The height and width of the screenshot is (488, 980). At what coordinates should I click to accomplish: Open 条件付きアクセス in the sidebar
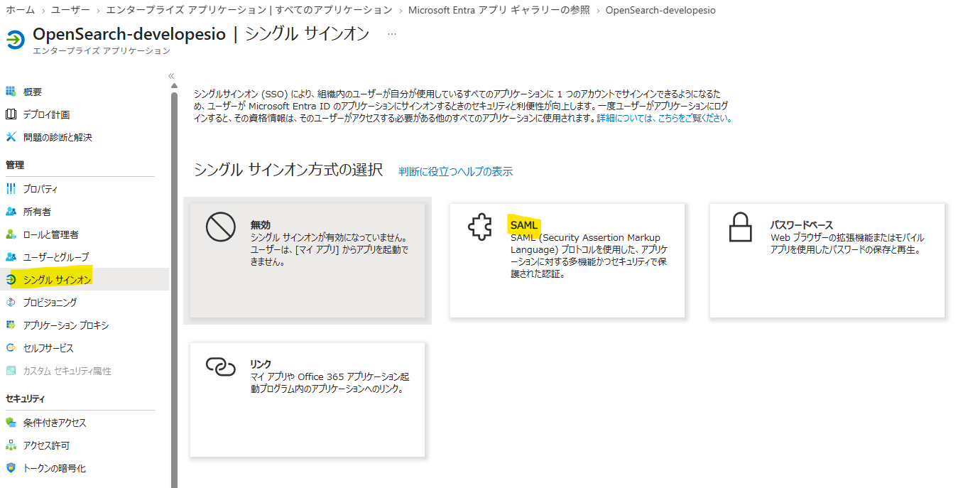[x=55, y=423]
